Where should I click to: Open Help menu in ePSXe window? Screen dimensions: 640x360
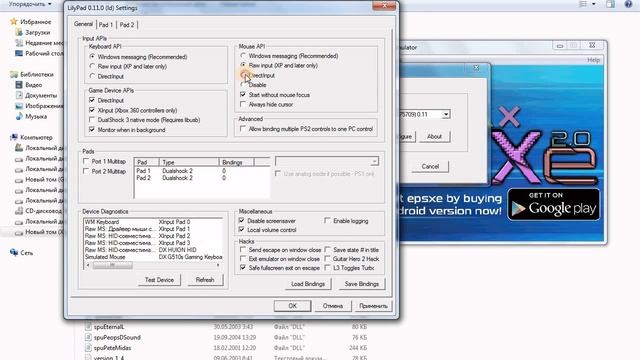593,60
